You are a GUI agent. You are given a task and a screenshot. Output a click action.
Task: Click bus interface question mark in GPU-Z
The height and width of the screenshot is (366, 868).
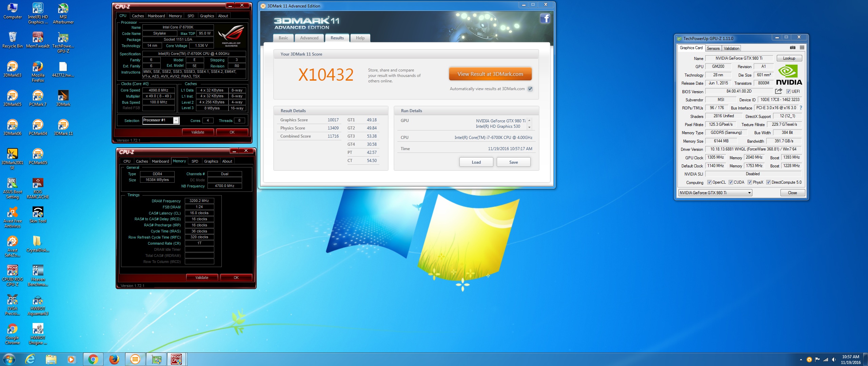801,108
